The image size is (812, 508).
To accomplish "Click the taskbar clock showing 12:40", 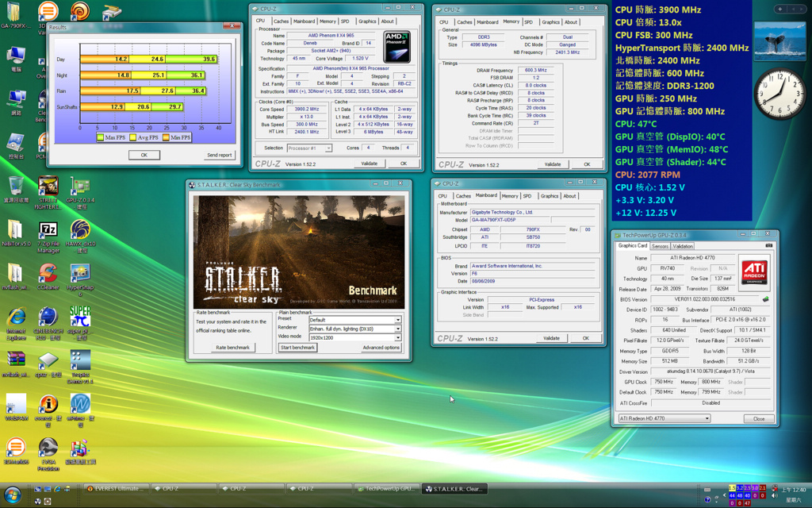I will click(x=793, y=490).
